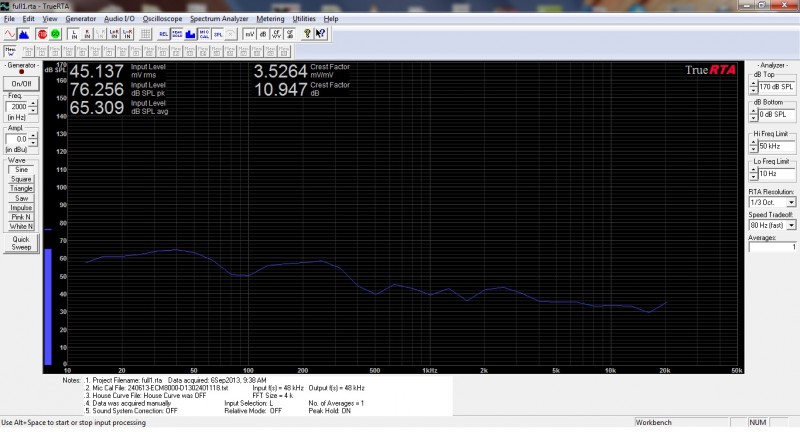Open the About lightbulb icon
The image size is (800, 432).
coord(308,34)
